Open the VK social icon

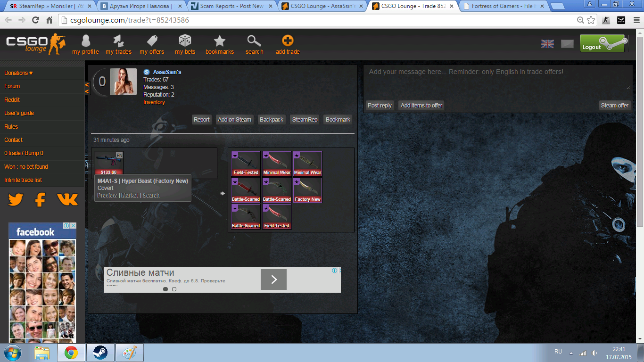67,200
